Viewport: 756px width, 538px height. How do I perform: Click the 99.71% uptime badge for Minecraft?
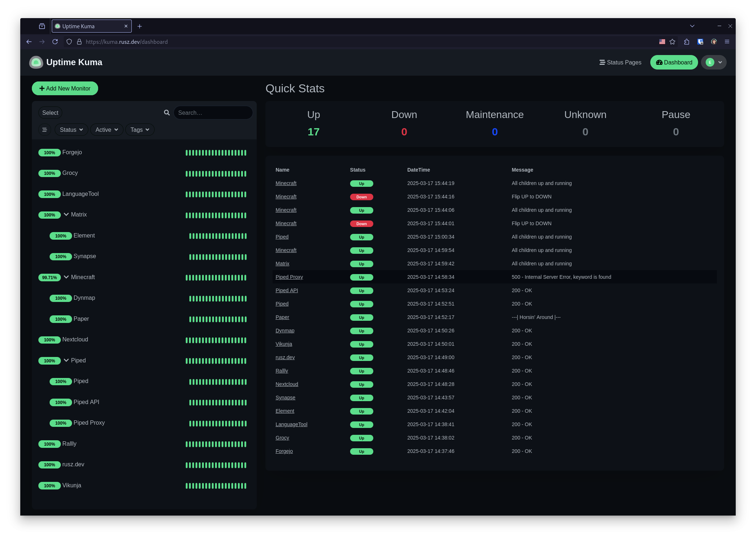50,278
